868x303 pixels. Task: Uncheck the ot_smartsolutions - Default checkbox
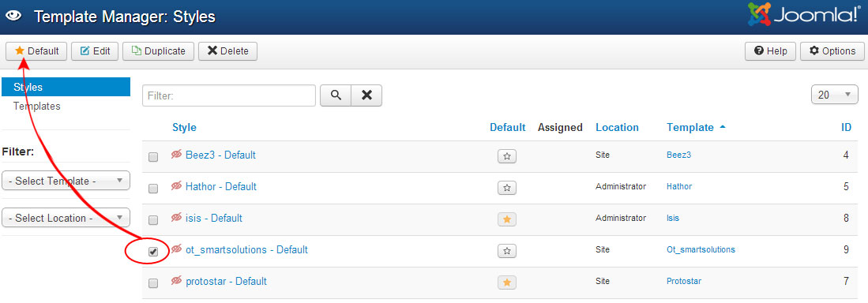pyautogui.click(x=153, y=252)
